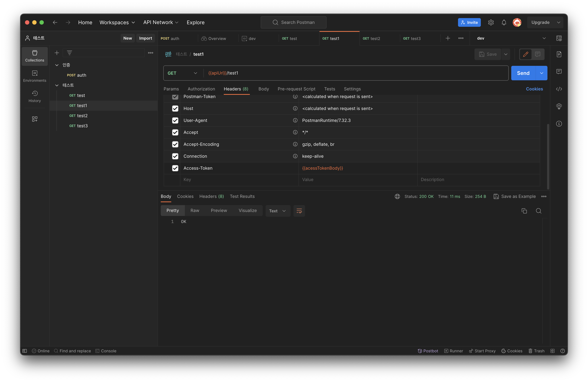Click the Send button
Viewport: 588px width, 382px height.
point(523,73)
